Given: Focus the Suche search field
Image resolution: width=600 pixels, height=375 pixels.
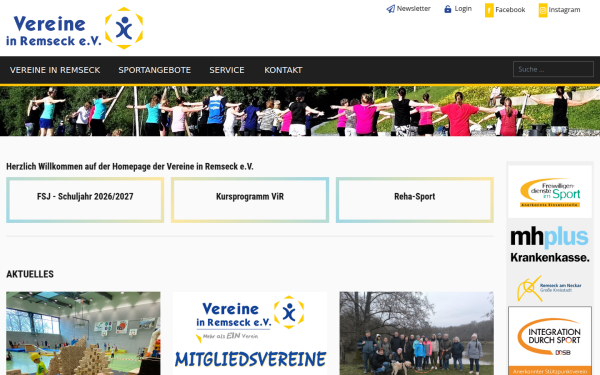Looking at the screenshot, I should click(553, 69).
